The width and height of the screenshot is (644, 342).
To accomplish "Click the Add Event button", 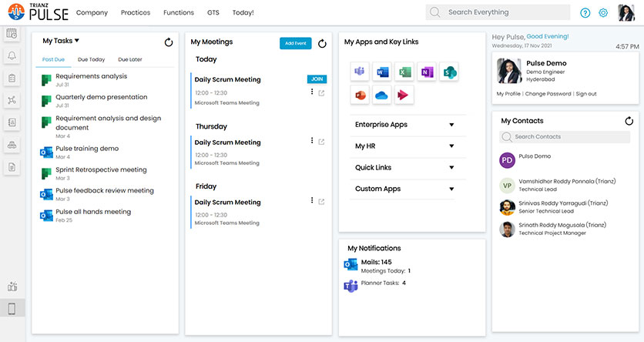I will pos(296,43).
